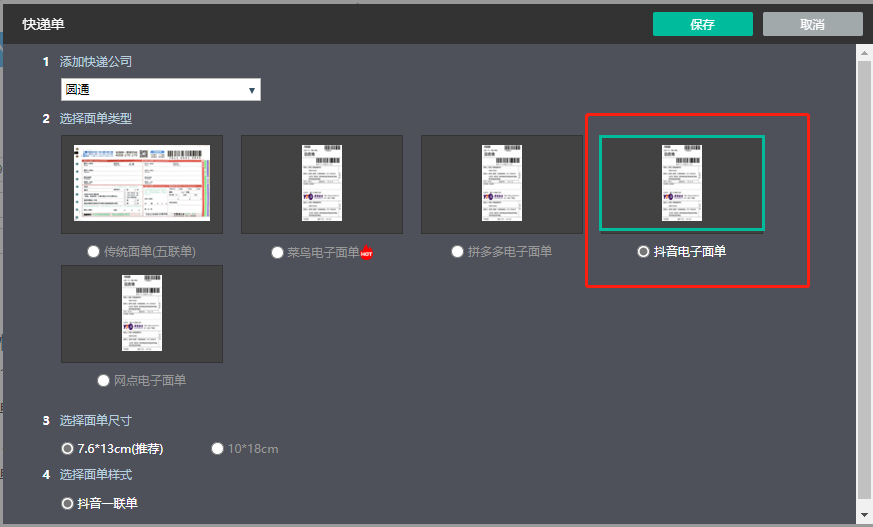
Task: Click the vertical scrollbar thumb
Action: pyautogui.click(x=864, y=280)
